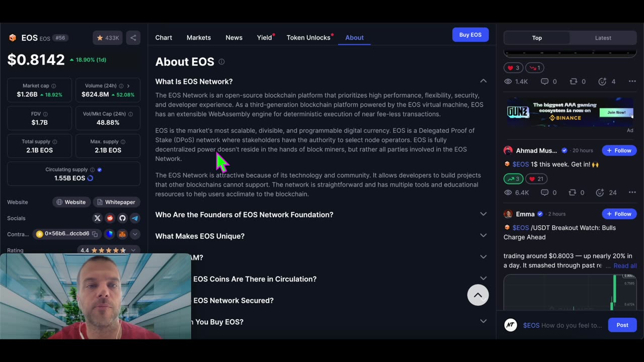Open chart thumbnail in Emma's post
Viewport: 644px width, 362px height.
[x=570, y=293]
